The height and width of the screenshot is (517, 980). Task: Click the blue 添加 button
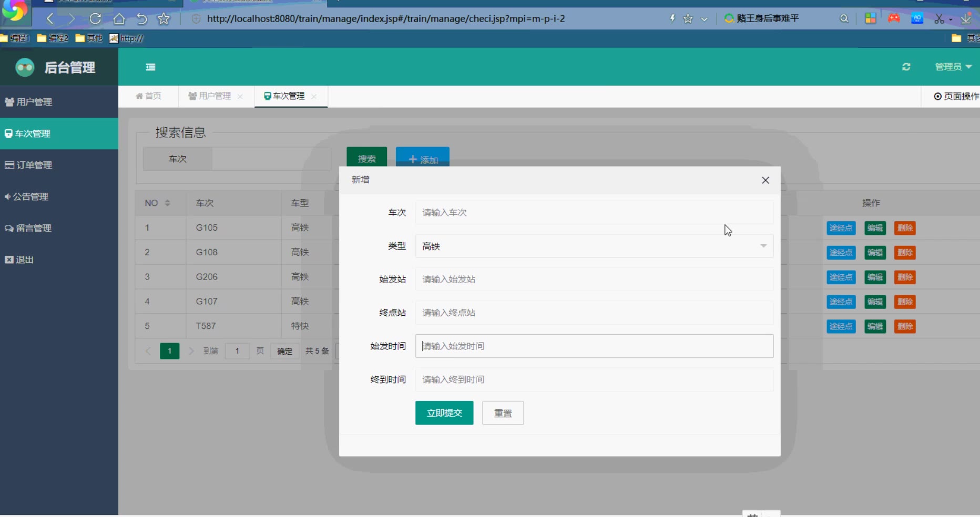423,158
